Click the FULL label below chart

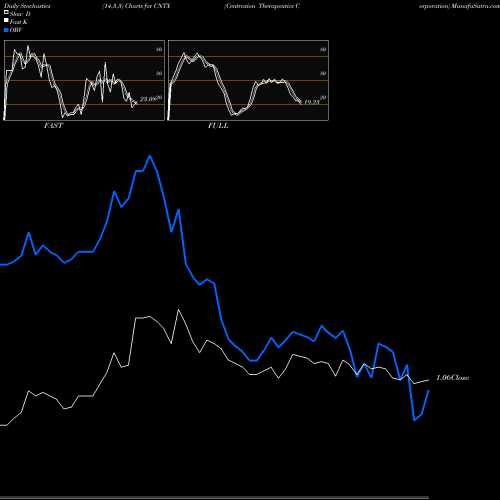coord(218,126)
